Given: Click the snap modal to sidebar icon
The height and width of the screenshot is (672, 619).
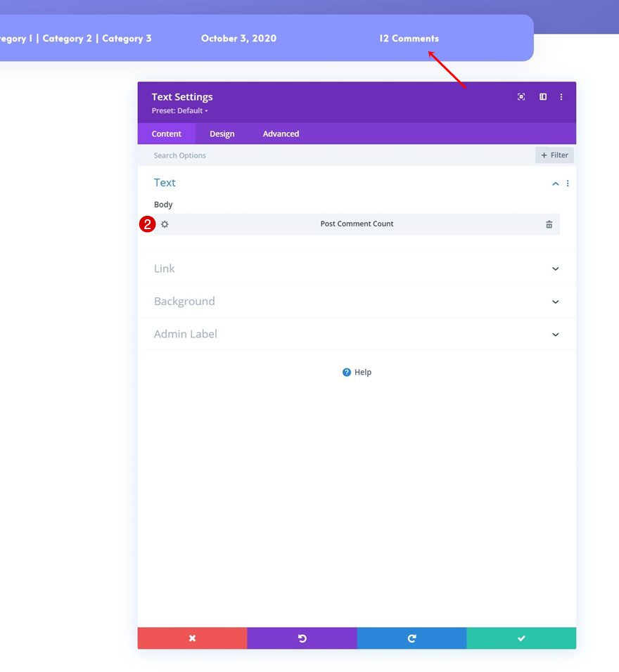Looking at the screenshot, I should (x=542, y=96).
